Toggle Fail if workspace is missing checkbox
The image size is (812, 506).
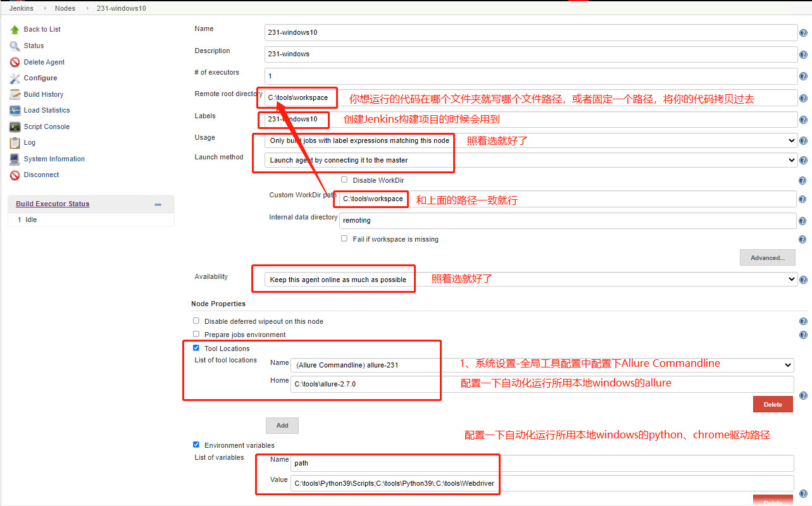pyautogui.click(x=344, y=238)
